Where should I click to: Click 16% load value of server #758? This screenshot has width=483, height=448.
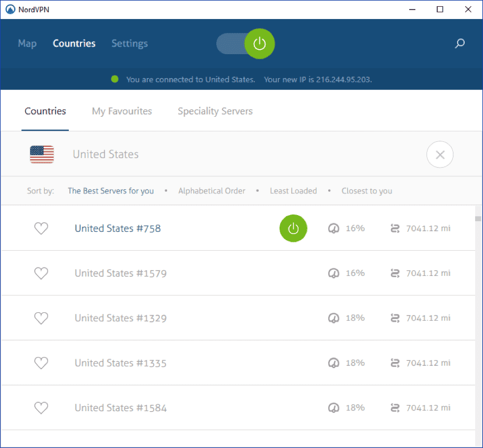click(355, 228)
